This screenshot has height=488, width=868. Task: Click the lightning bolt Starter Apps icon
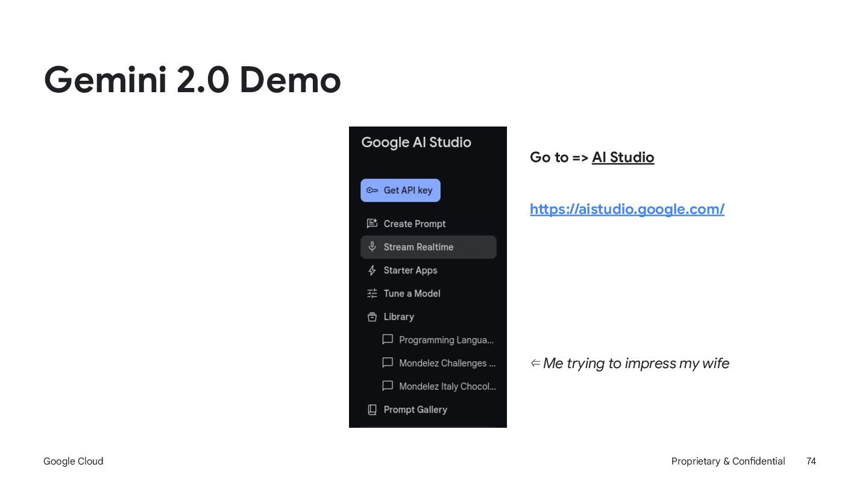click(x=372, y=271)
